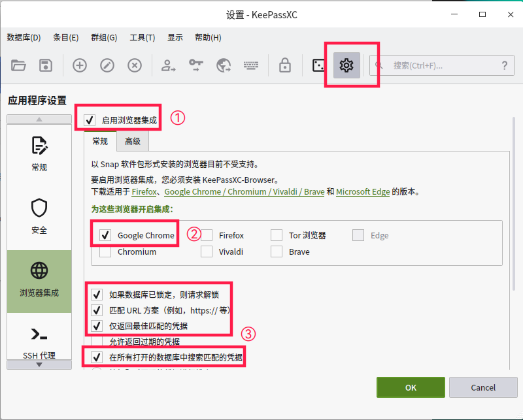Select 安全 in the settings sidebar
523x420 pixels.
(x=39, y=217)
